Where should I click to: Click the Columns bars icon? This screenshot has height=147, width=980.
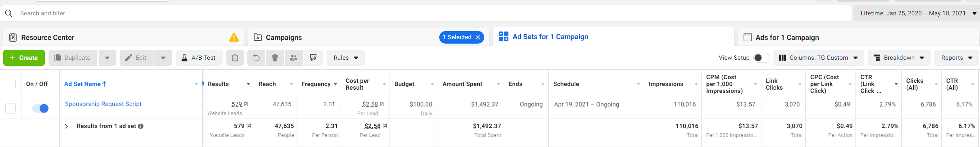pos(782,58)
